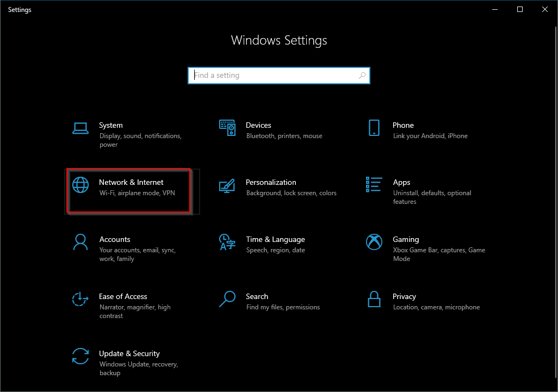Open the Apps list icon

tap(374, 185)
